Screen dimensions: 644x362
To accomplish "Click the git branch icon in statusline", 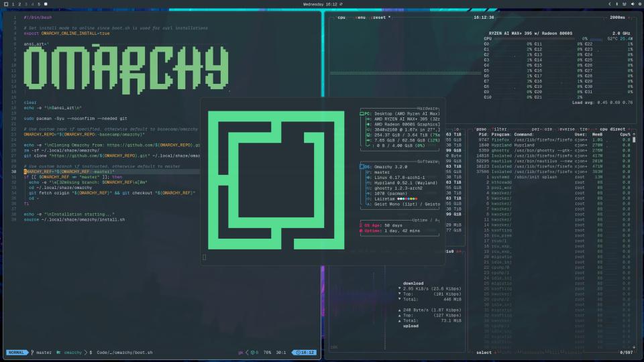I will click(33, 352).
